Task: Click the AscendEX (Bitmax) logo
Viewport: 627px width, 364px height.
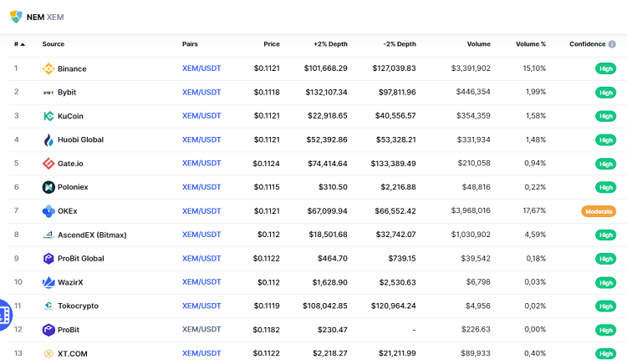Action: pos(48,235)
